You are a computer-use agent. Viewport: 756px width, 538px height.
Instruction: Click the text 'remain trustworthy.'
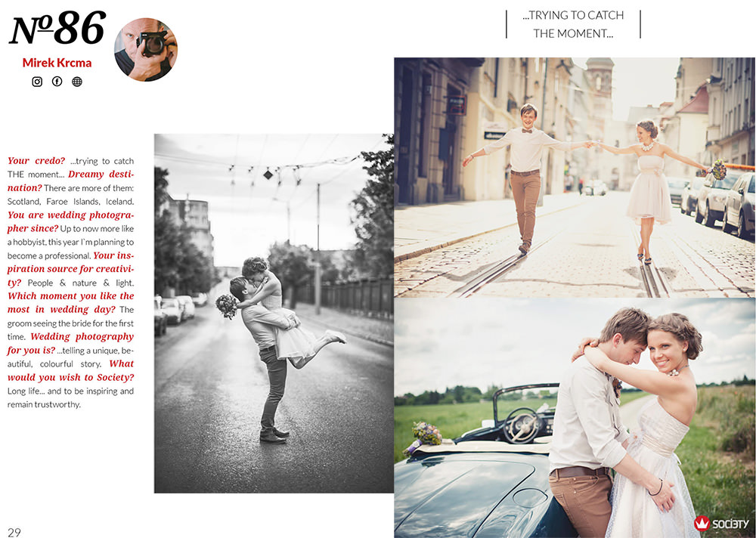tap(44, 404)
